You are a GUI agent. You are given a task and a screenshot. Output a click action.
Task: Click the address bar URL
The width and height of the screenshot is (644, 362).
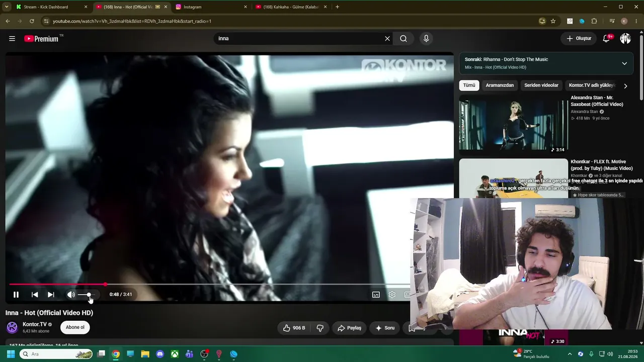click(x=132, y=21)
